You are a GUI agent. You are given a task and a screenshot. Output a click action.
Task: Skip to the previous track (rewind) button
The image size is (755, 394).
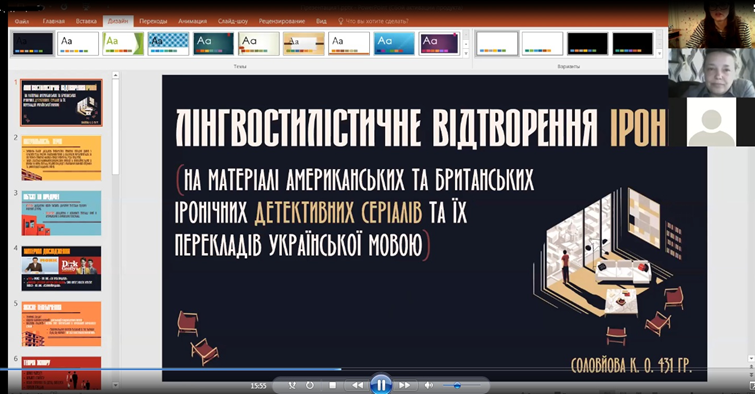click(x=357, y=385)
